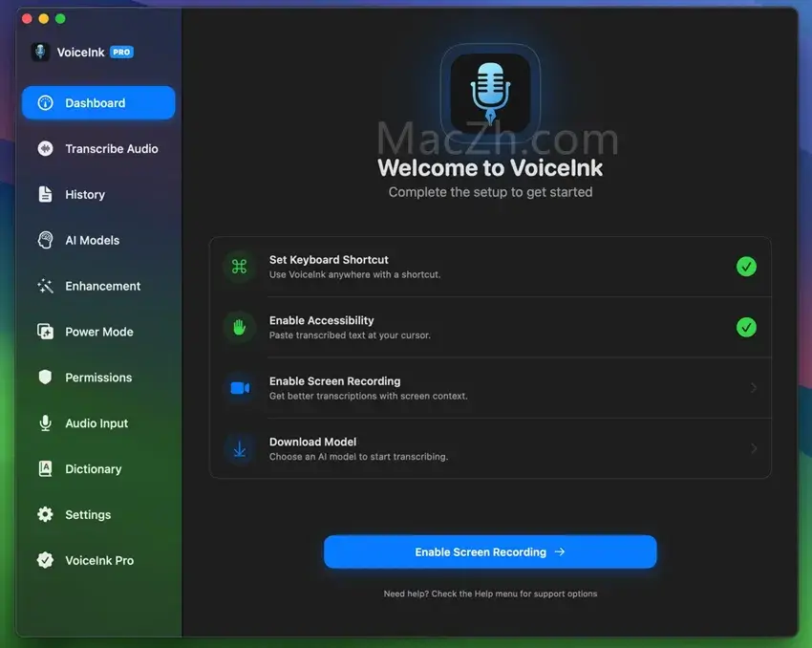Click the VoiceInk app logo in sidebar
Image resolution: width=812 pixels, height=648 pixels.
coord(40,52)
